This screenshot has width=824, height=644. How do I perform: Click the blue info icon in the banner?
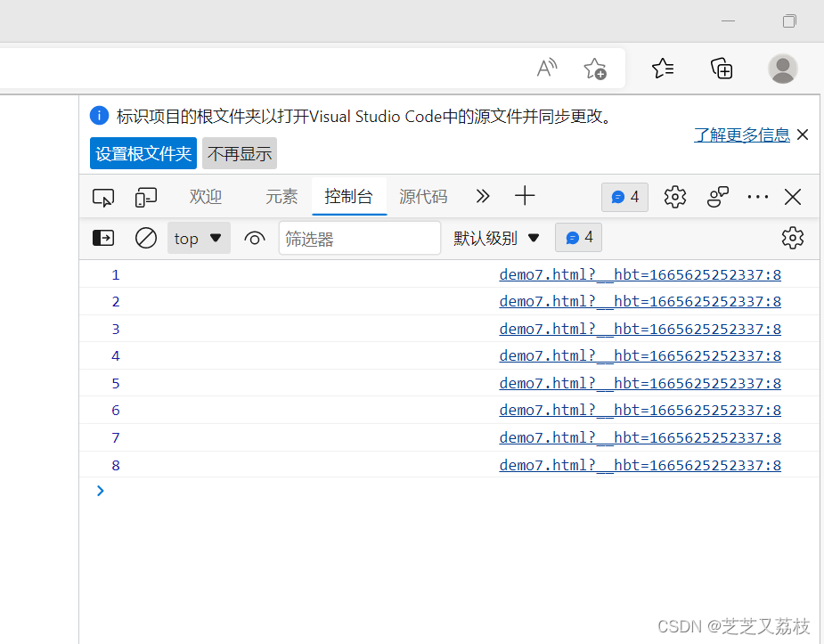point(99,115)
